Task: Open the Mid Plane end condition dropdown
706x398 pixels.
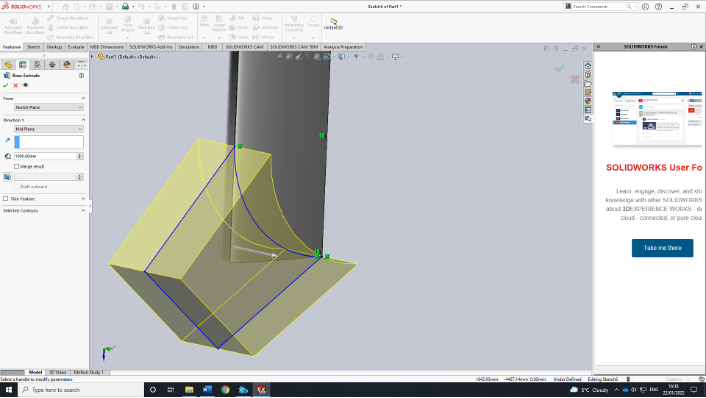Action: [x=49, y=129]
